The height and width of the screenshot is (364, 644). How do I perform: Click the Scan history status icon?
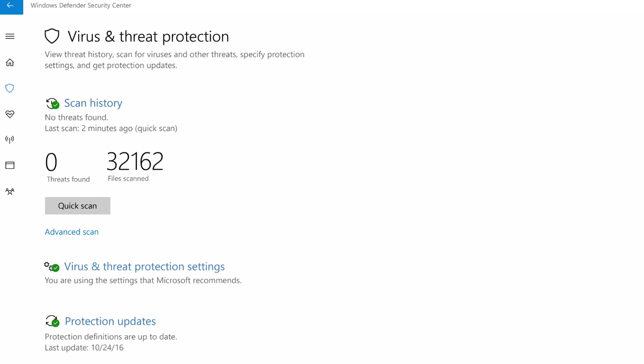(52, 103)
